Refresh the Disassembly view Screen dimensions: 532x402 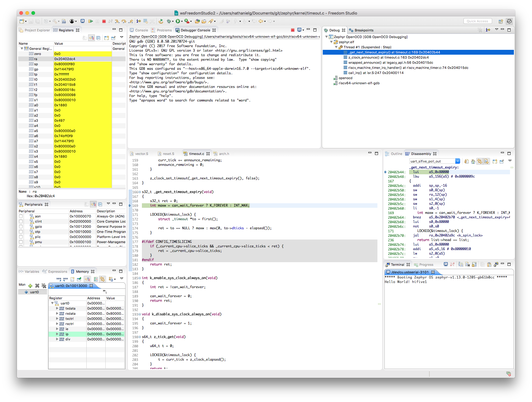click(466, 162)
